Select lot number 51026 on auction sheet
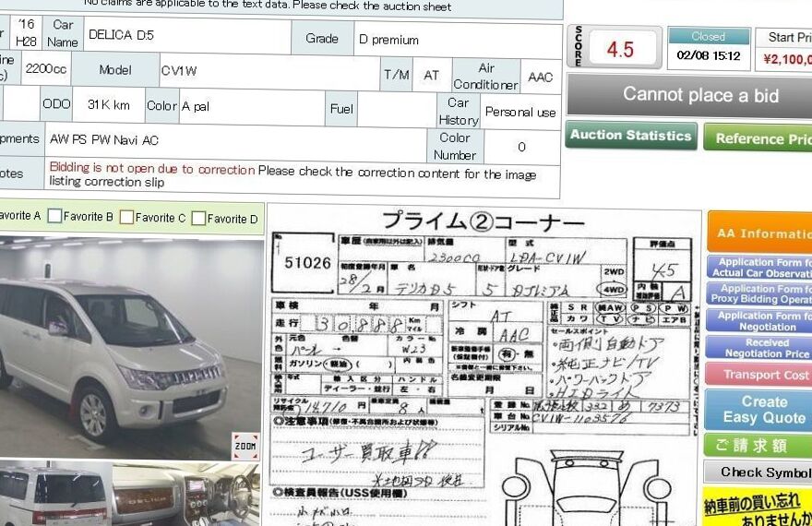Screen dimensions: 812x526 [307, 262]
